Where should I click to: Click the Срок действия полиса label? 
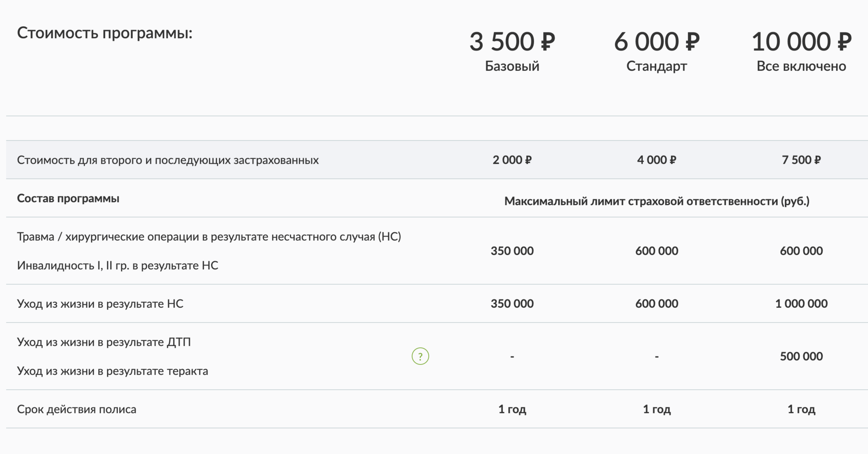click(x=76, y=410)
